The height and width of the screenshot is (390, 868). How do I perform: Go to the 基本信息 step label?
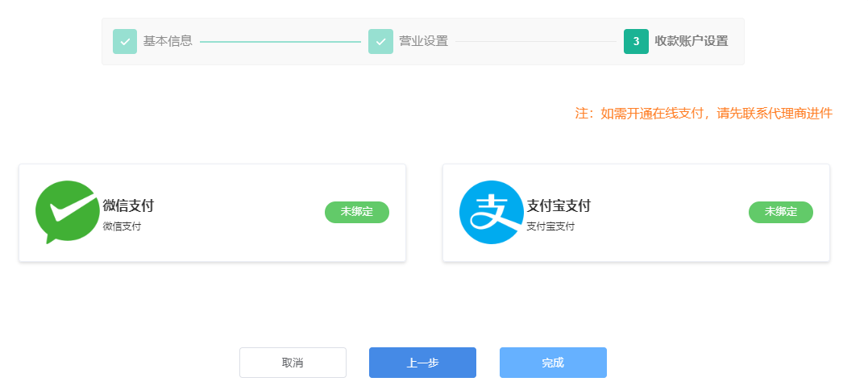(168, 41)
